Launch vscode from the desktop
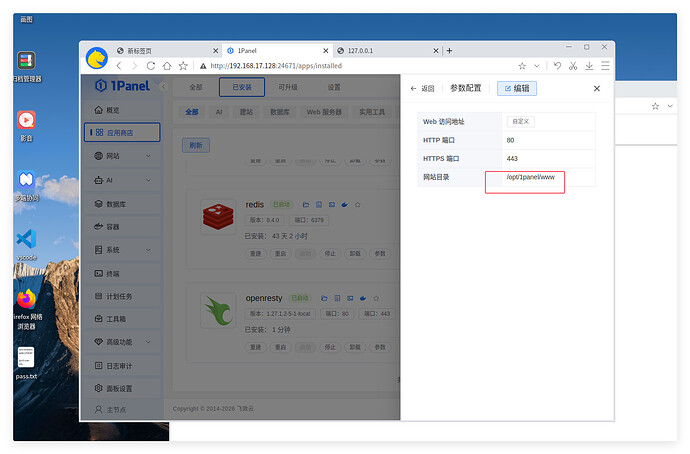The image size is (690, 454). [26, 242]
